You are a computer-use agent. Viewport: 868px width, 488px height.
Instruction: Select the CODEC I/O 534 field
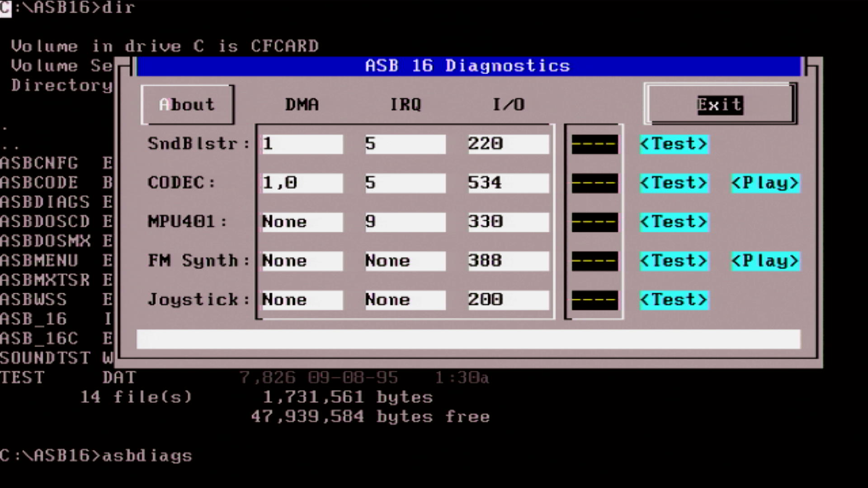[x=508, y=183]
